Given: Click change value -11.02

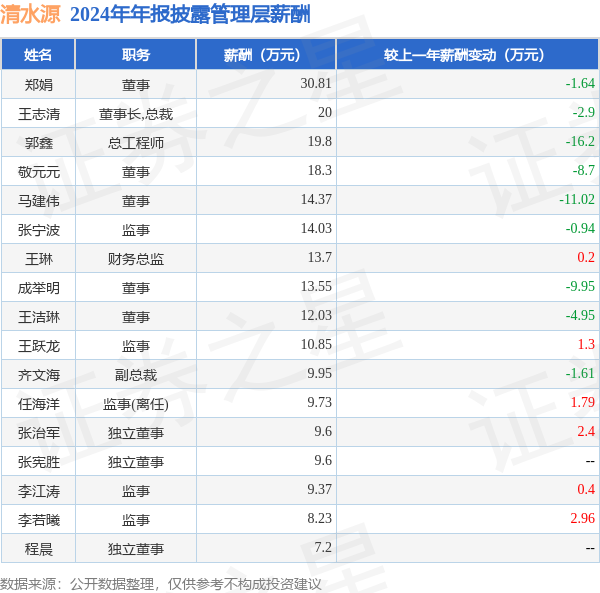Looking at the screenshot, I should [x=577, y=199].
